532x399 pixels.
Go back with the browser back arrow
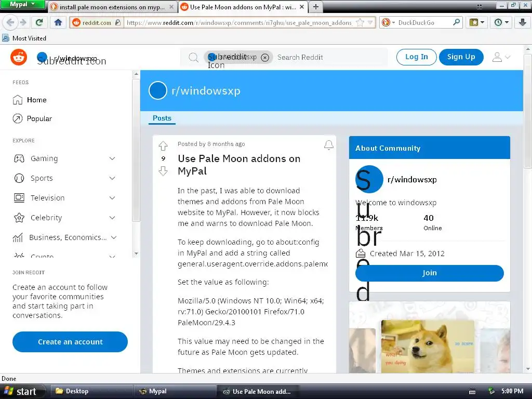point(10,23)
